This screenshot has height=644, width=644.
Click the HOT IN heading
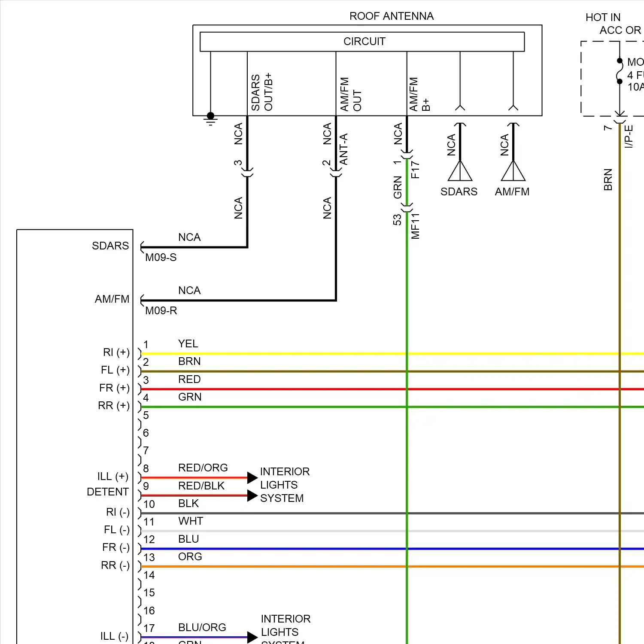(603, 17)
